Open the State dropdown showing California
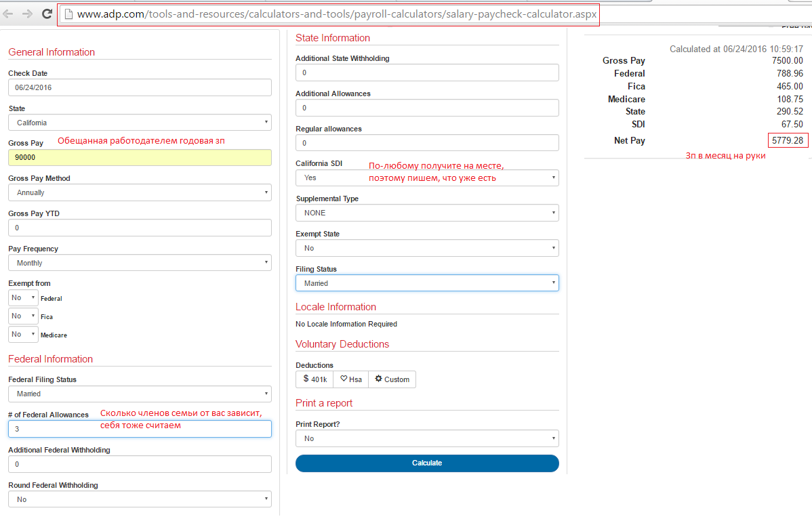The height and width of the screenshot is (521, 812). [140, 123]
